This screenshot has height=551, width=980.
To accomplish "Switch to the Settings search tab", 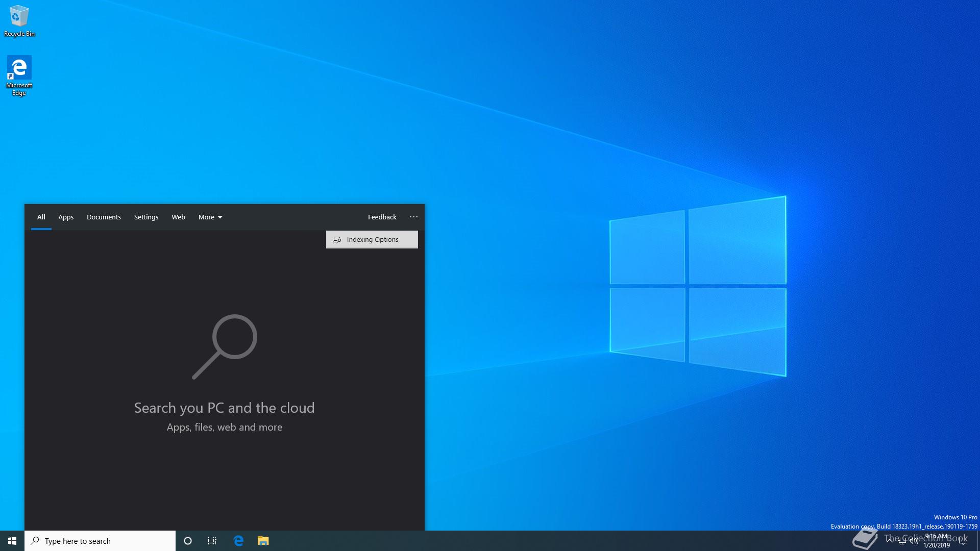I will pos(146,217).
